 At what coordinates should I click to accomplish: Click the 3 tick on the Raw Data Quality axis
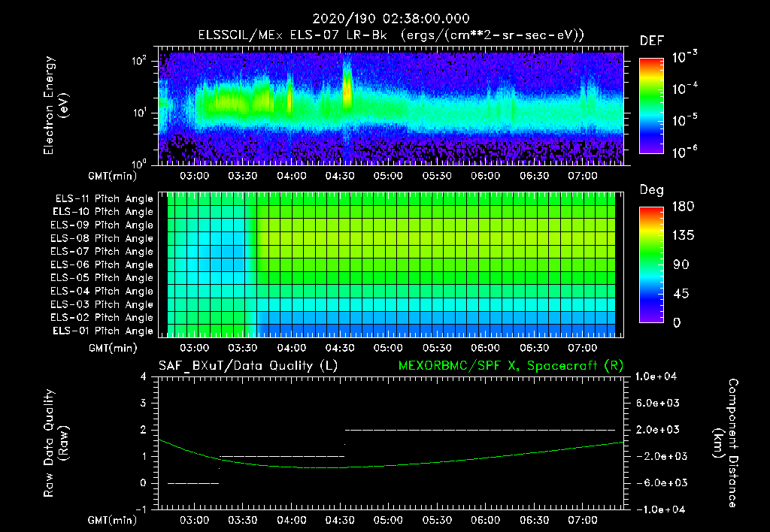click(144, 403)
